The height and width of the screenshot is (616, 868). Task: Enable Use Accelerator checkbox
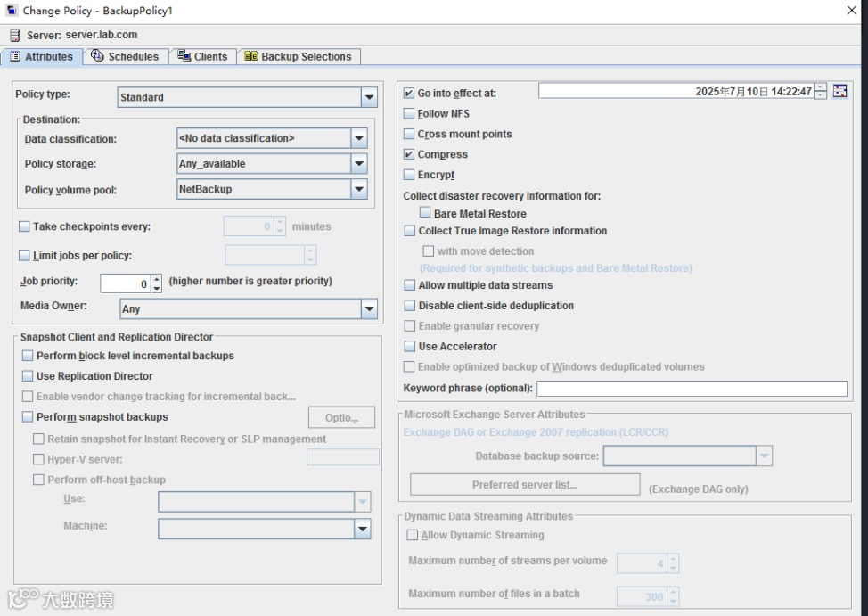pyautogui.click(x=410, y=346)
